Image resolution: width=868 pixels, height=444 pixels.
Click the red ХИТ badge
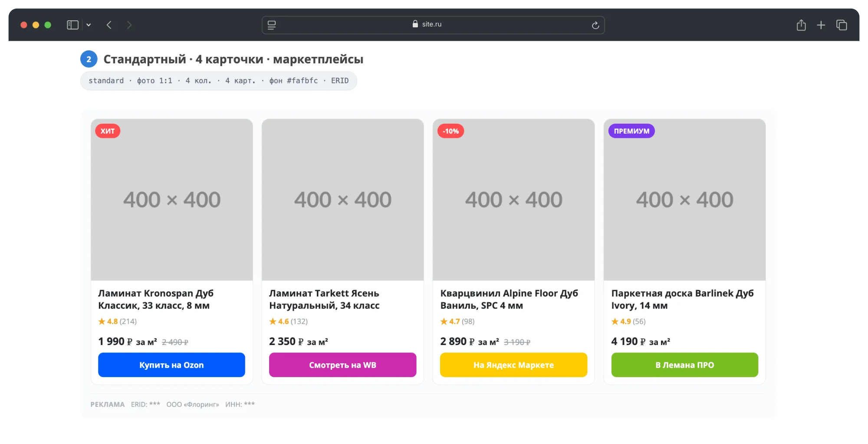[108, 131]
